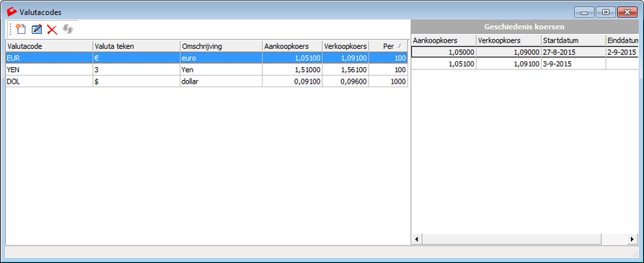Select the EUR currency row
This screenshot has height=263, width=644.
click(x=206, y=58)
